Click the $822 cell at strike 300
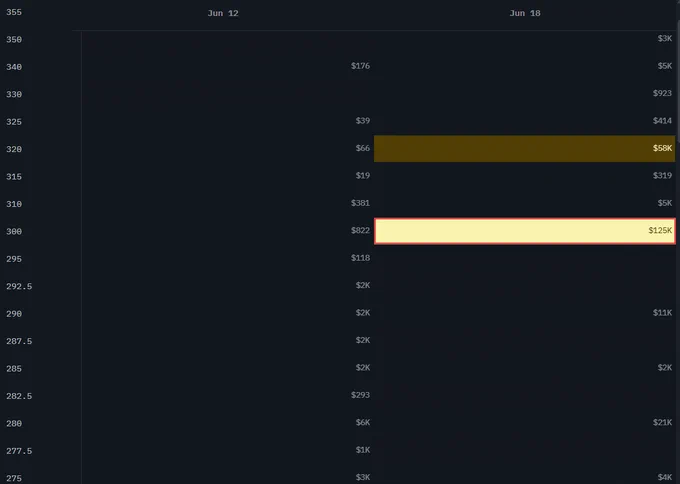Screen dimensions: 680x484 (360, 230)
